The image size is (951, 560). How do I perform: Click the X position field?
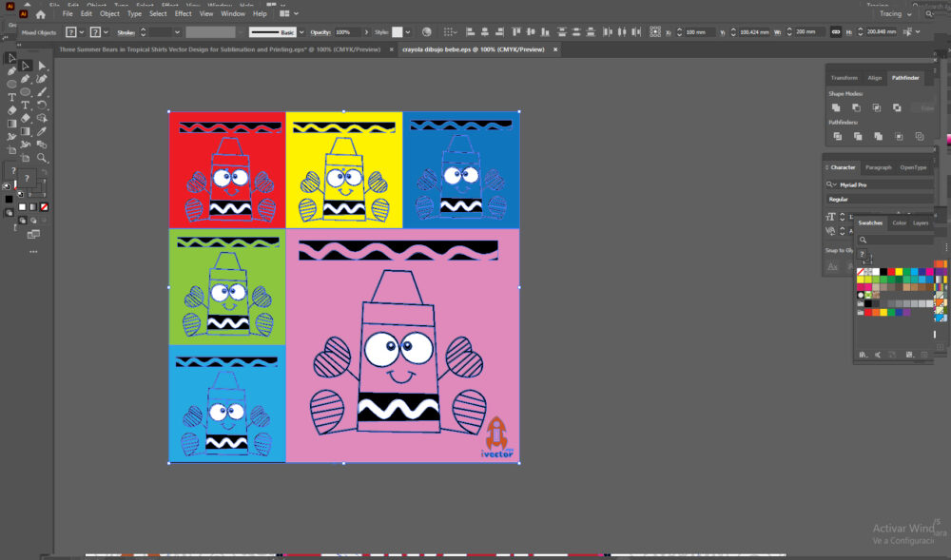[699, 32]
